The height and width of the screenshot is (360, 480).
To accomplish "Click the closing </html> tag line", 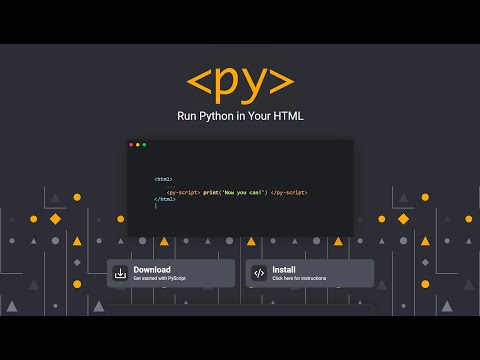I will pyautogui.click(x=165, y=199).
